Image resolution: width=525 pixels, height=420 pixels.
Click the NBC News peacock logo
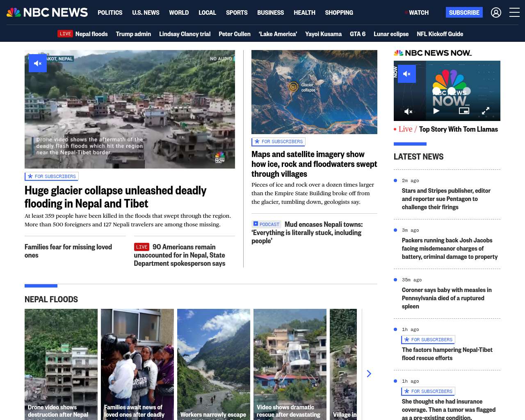point(47,12)
